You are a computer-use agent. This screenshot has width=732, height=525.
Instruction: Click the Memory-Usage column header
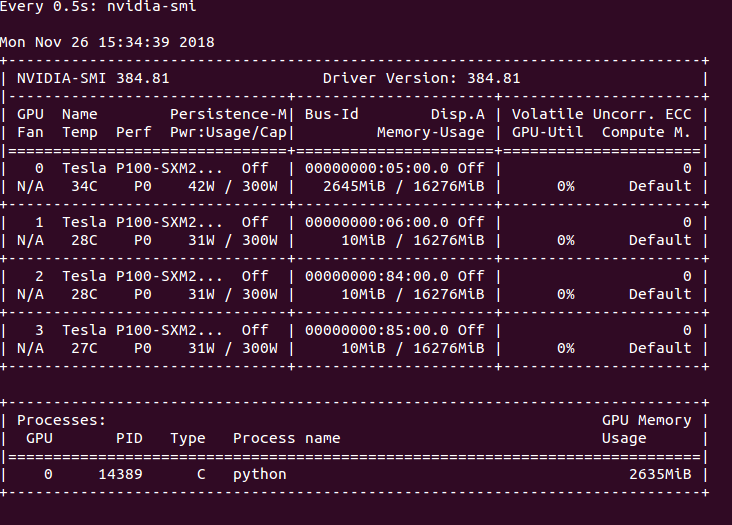point(430,132)
